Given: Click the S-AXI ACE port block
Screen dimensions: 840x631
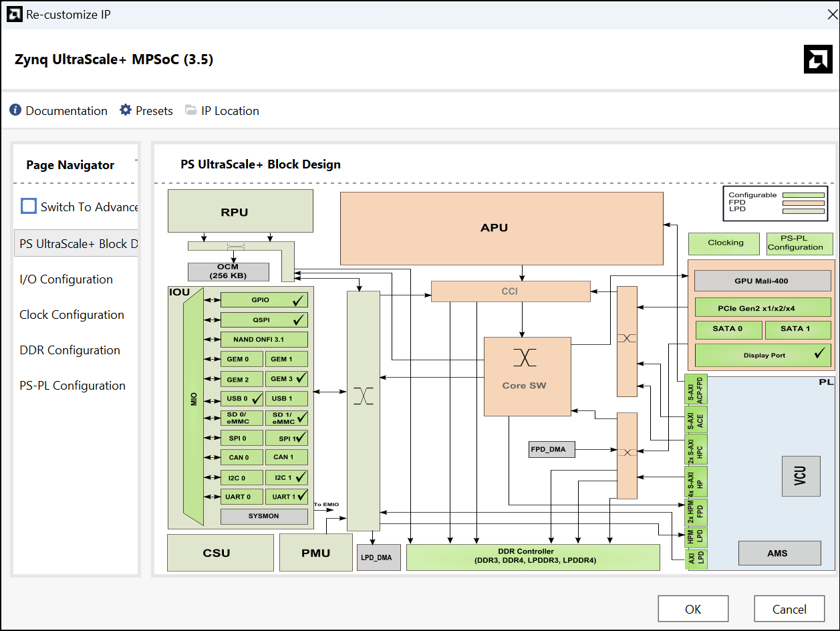Looking at the screenshot, I should pyautogui.click(x=696, y=421).
